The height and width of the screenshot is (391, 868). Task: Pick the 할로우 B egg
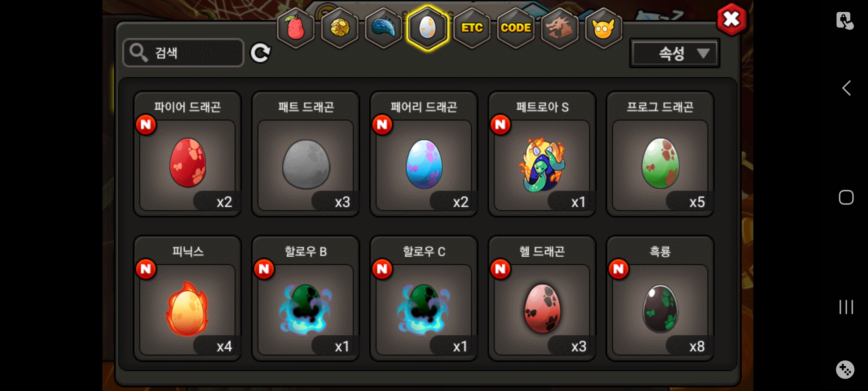click(x=306, y=298)
